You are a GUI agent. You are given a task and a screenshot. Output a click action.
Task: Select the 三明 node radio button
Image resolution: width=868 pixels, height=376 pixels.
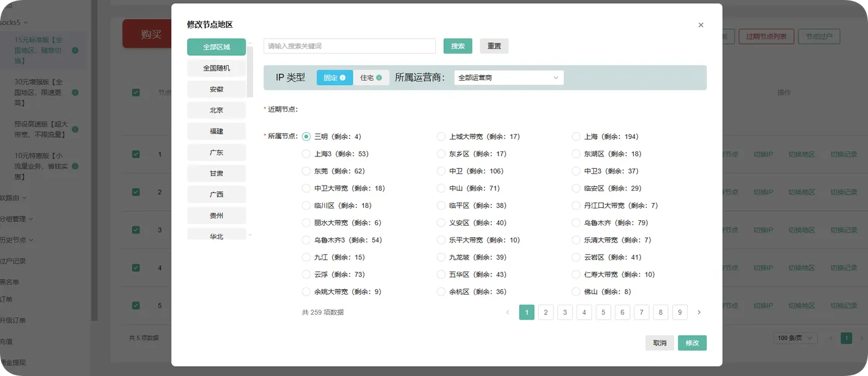point(306,137)
